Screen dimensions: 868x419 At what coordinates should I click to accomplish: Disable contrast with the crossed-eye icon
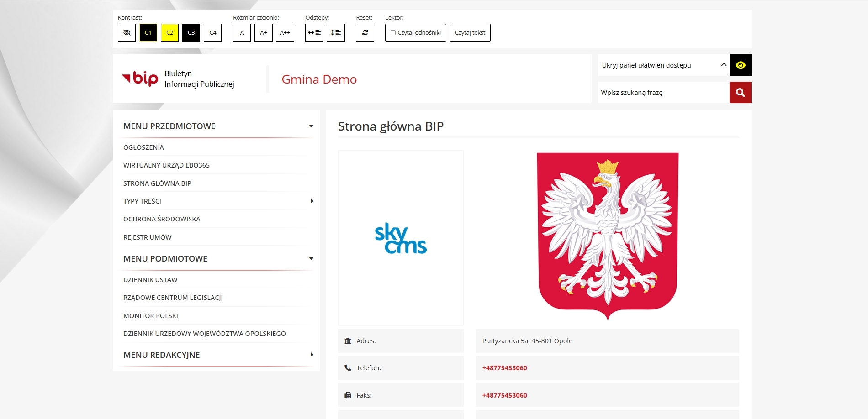click(127, 32)
